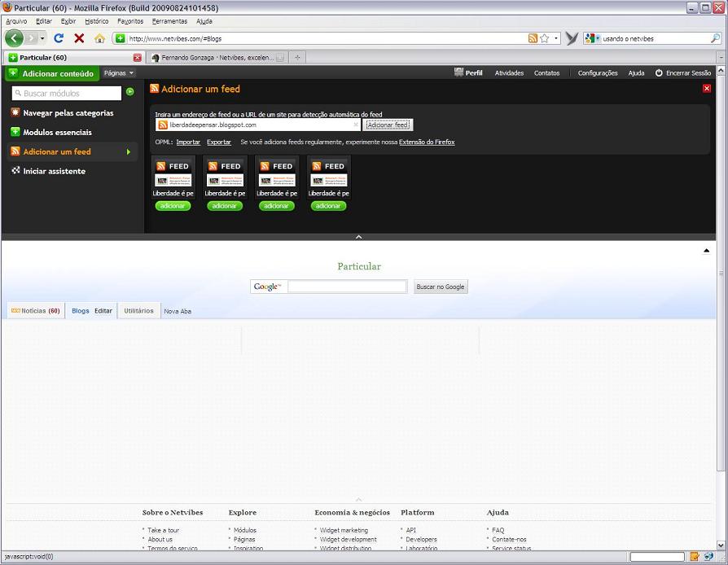Image resolution: width=728 pixels, height=565 pixels.
Task: Click the FAQ footer link
Action: tap(498, 530)
